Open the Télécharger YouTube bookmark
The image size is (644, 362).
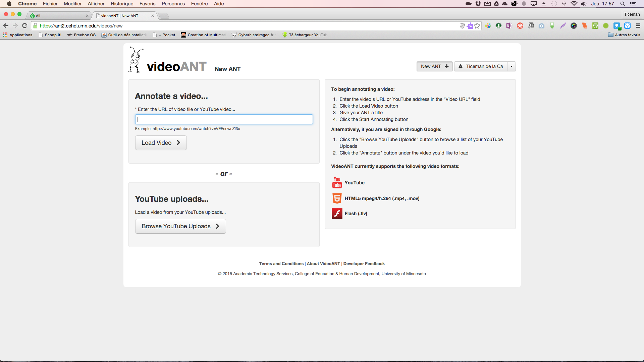305,35
